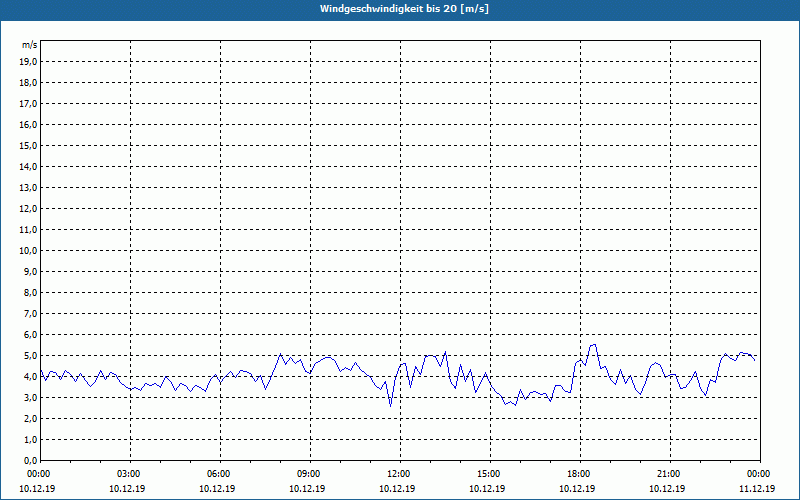Screen dimensions: 800x500
Task: Click the 17,0 y-axis label
Action: (28, 104)
